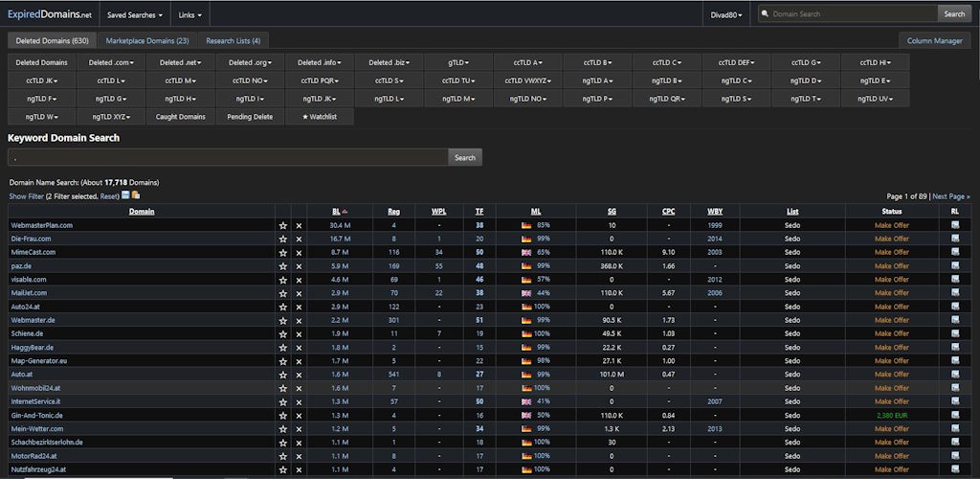
Task: Expand the Deleted .com dropdown
Action: click(x=111, y=62)
